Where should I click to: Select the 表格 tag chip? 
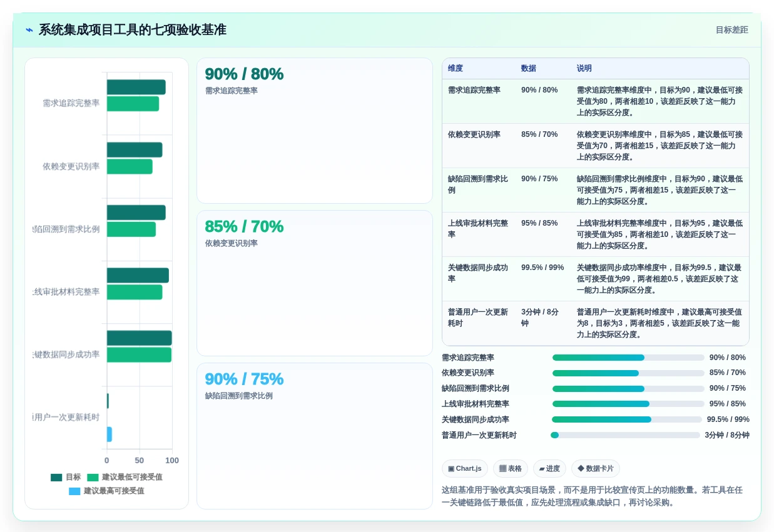click(x=511, y=468)
